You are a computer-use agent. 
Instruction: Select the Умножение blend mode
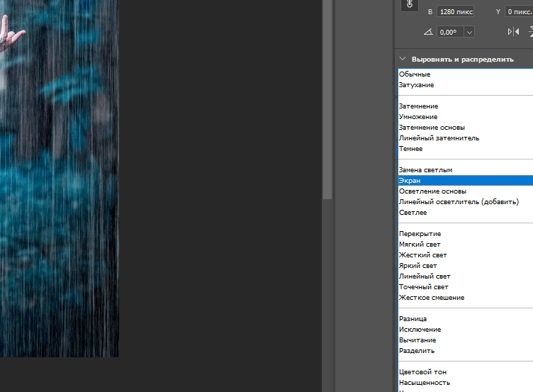click(418, 117)
